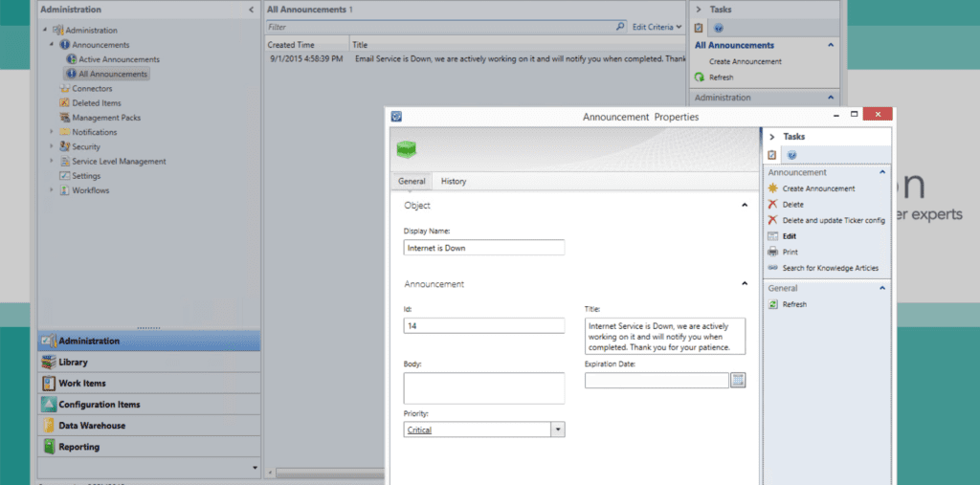The image size is (980, 485).
Task: Click the help icon in main window Tasks pane
Action: pyautogui.click(x=719, y=28)
